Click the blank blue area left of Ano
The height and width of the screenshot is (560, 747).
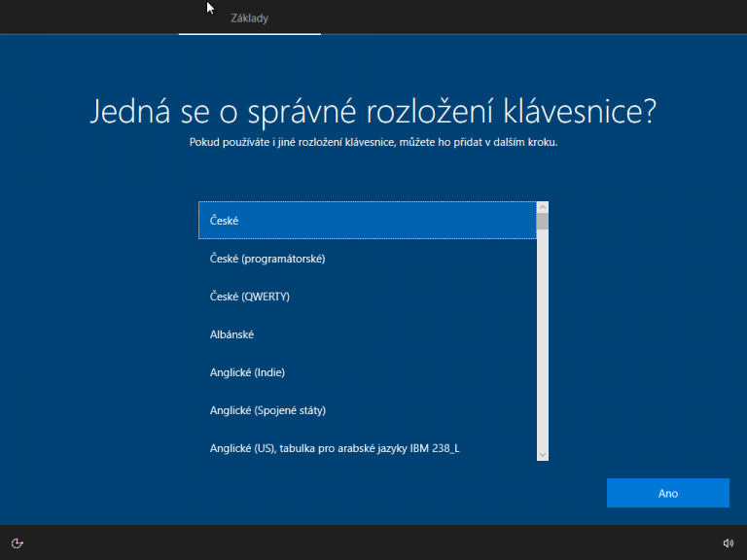coord(389,493)
